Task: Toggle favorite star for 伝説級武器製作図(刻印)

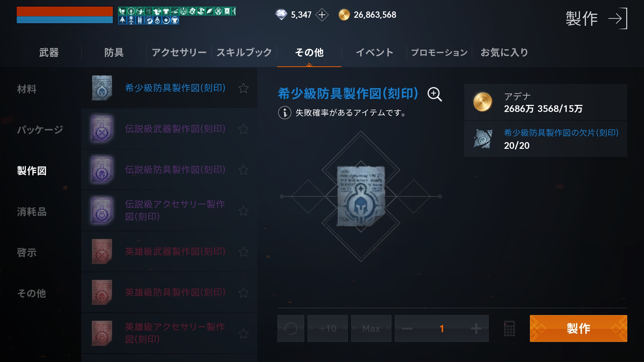Action: (244, 129)
